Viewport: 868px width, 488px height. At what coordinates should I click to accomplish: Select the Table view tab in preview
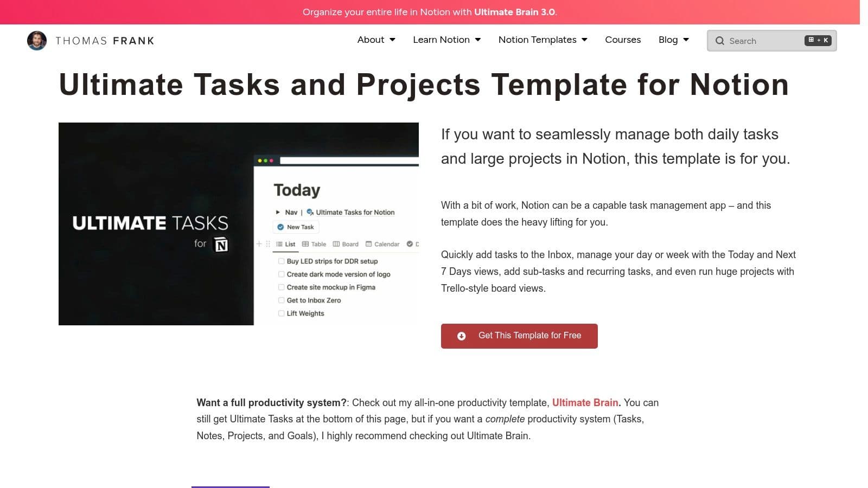pos(314,244)
